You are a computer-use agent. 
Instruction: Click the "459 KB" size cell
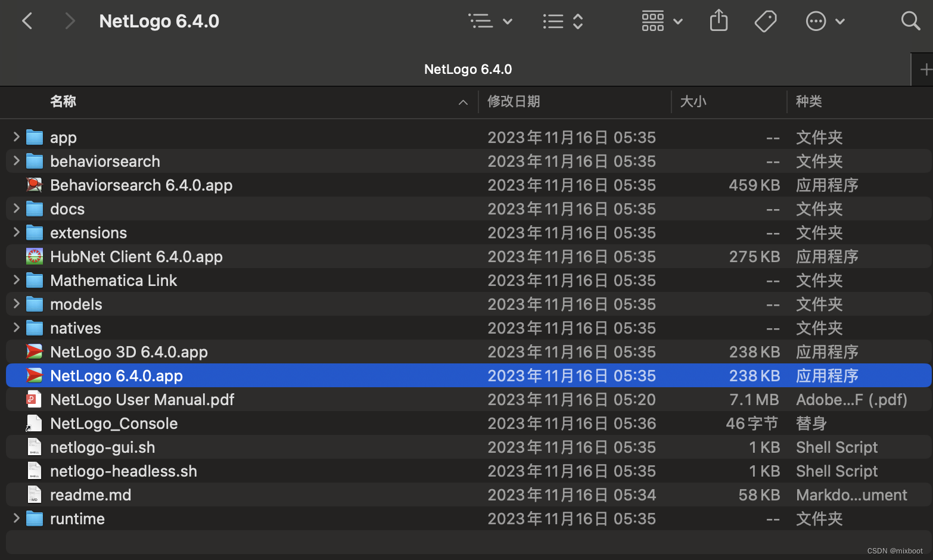tap(754, 185)
